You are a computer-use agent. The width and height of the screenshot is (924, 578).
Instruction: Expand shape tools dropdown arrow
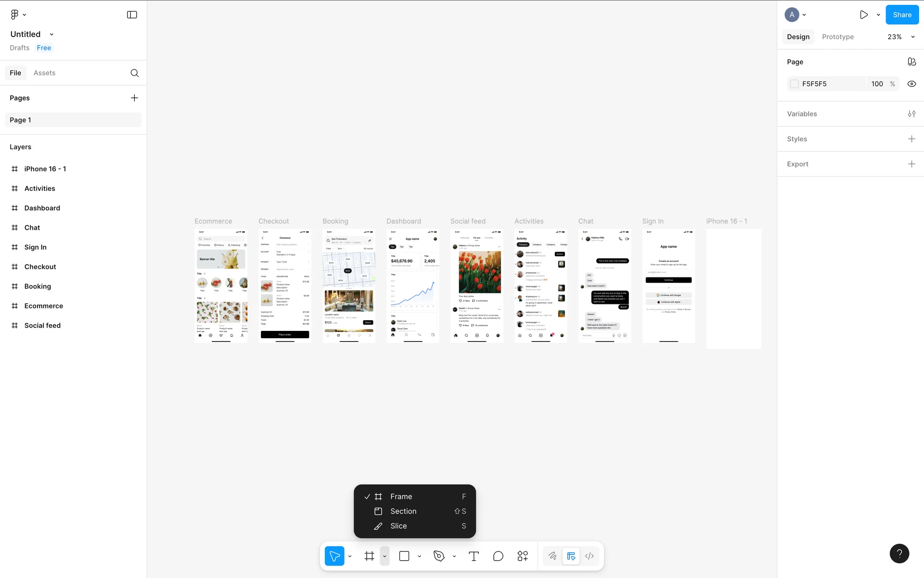420,556
